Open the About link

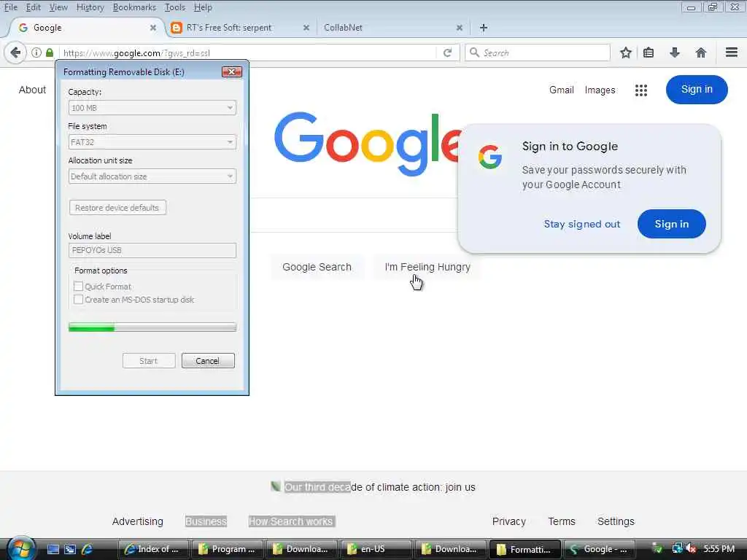point(32,90)
